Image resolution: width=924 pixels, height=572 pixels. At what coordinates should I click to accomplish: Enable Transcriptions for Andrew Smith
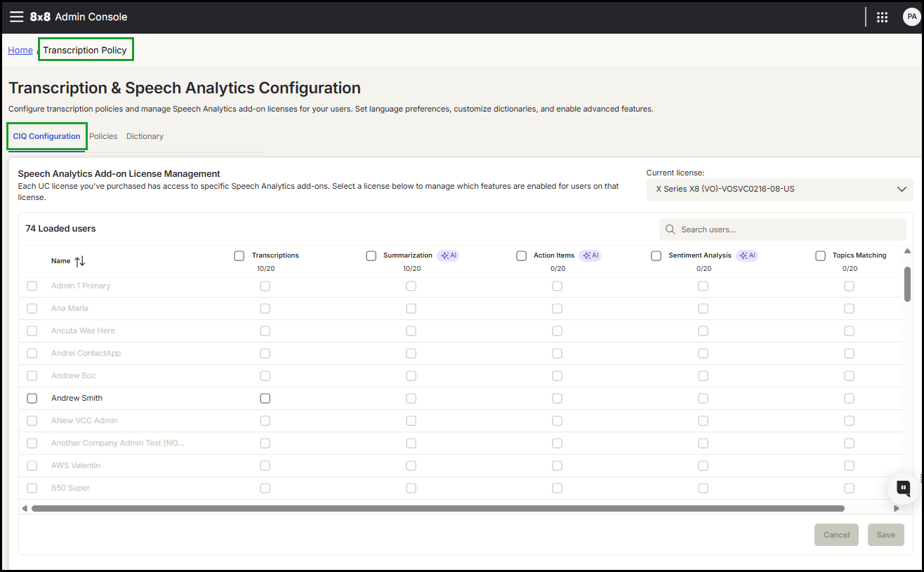(265, 398)
